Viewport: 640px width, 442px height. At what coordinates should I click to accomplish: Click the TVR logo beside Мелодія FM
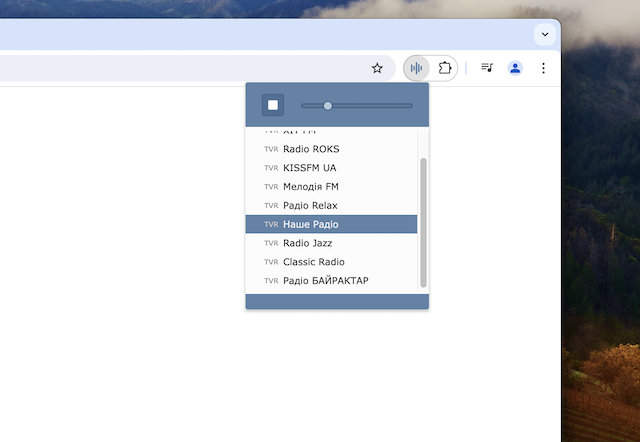(x=271, y=187)
